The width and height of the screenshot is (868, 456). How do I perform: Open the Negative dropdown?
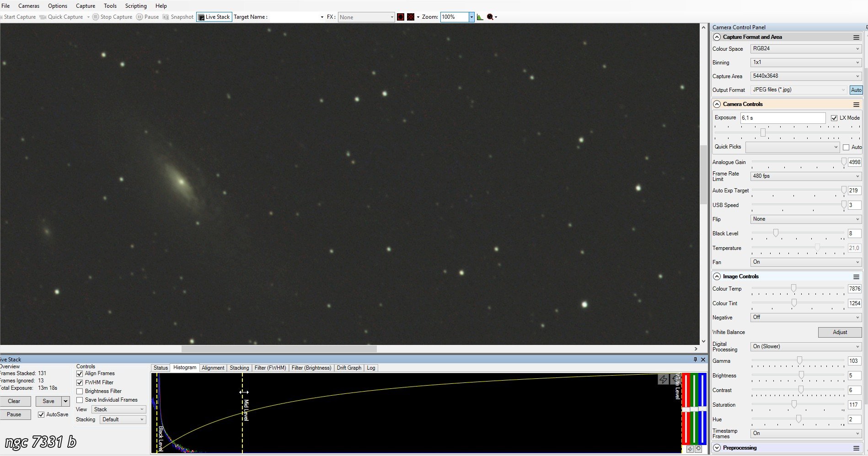coord(806,317)
